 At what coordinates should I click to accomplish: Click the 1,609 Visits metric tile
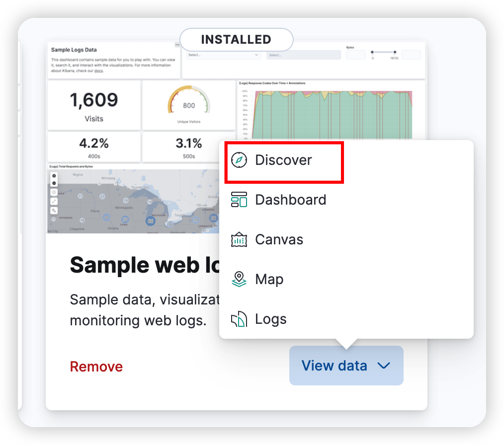point(94,105)
